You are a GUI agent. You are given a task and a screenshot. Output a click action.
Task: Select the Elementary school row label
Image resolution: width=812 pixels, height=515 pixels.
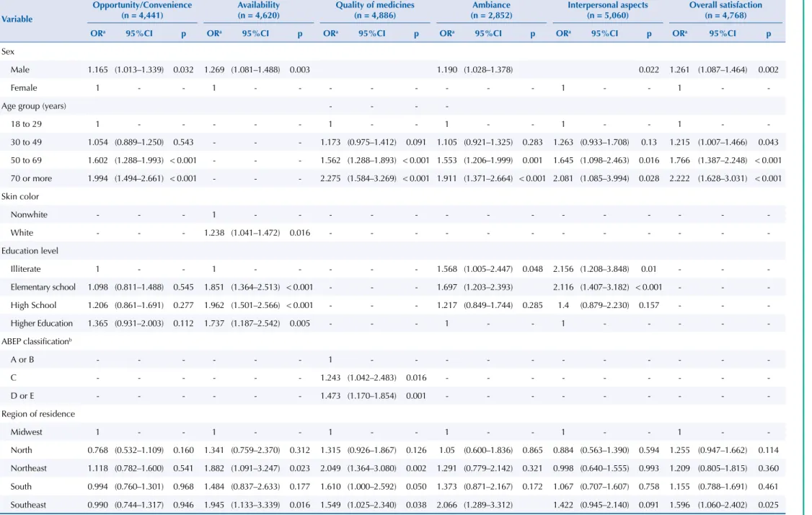click(x=43, y=288)
